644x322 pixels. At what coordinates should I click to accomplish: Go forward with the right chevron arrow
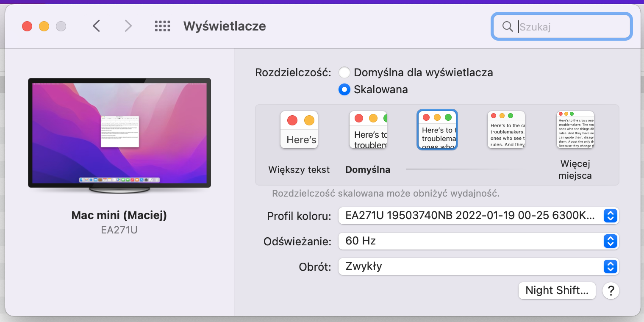click(128, 26)
